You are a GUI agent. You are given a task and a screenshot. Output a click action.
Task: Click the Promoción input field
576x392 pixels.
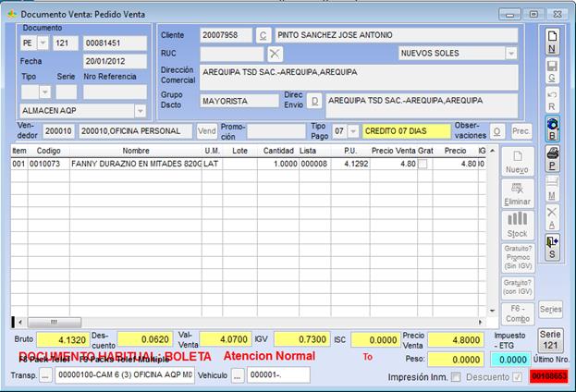click(x=276, y=131)
